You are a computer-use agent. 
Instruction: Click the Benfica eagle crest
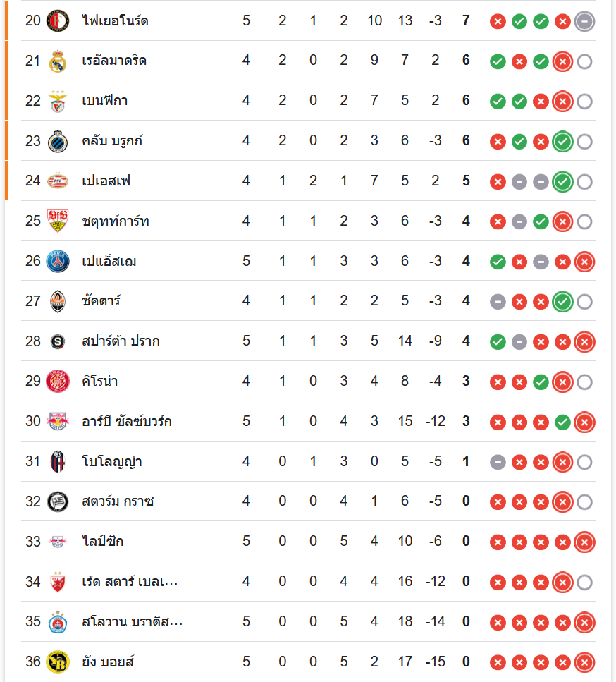(58, 101)
